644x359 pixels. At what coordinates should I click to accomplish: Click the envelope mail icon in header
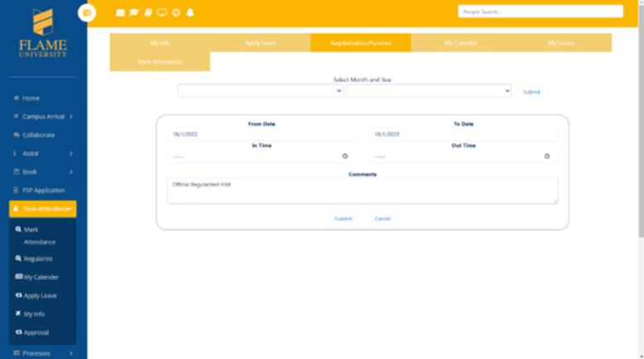pos(120,12)
